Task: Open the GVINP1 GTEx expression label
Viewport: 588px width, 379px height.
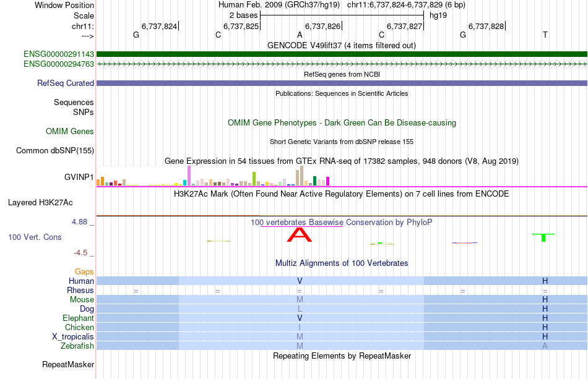Action: click(79, 177)
